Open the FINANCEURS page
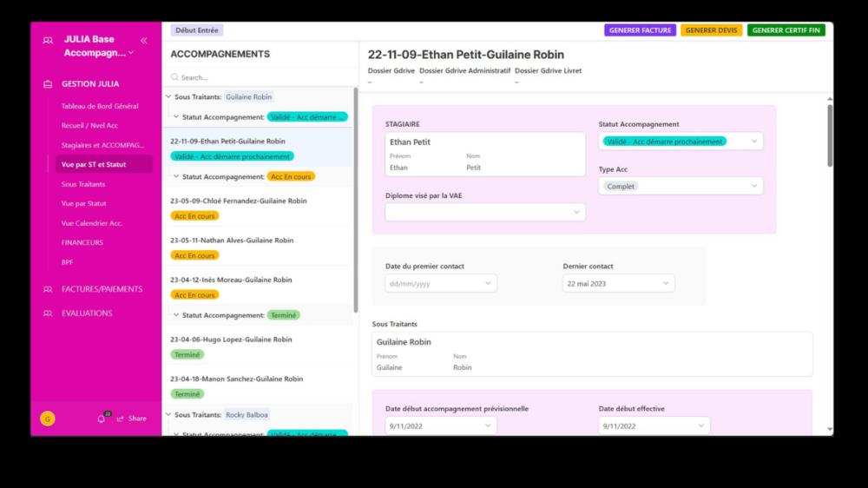Viewport: 868px width, 488px height. point(82,242)
